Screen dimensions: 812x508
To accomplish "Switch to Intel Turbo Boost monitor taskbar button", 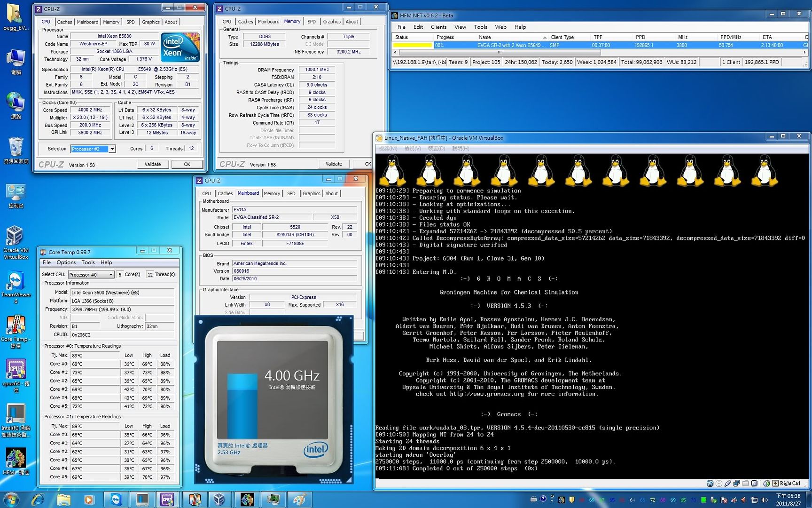I will [142, 499].
